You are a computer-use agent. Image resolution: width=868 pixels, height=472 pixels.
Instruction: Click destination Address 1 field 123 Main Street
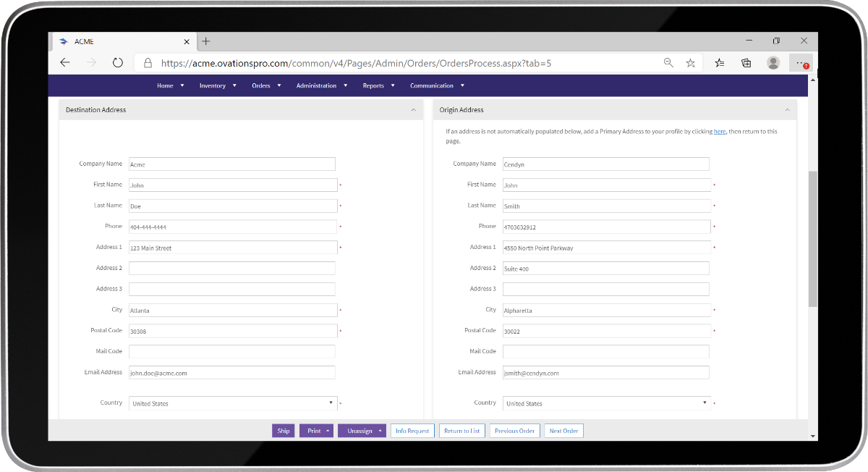[x=233, y=248]
